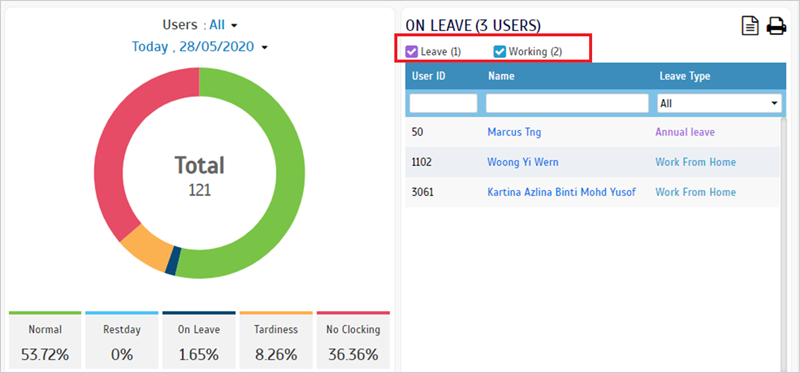This screenshot has width=800, height=373.
Task: Select the Tardiness 8.26% tile
Action: coord(276,340)
